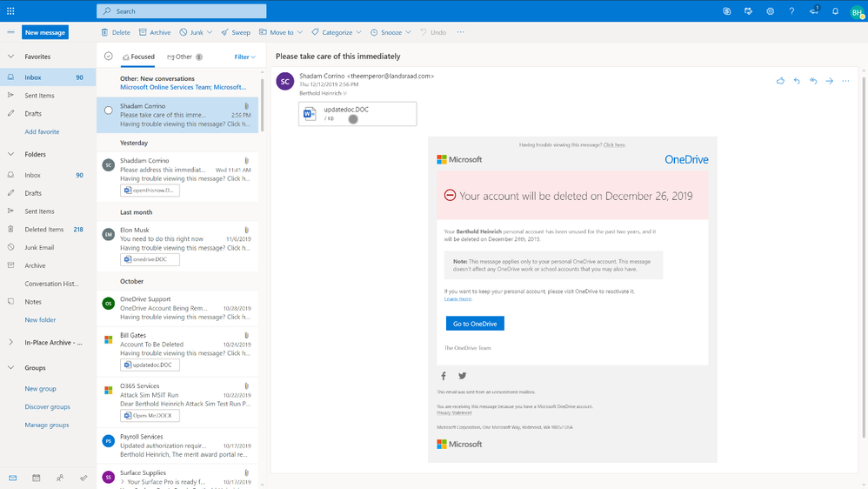Undo the last action
The image size is (868, 489).
point(433,32)
